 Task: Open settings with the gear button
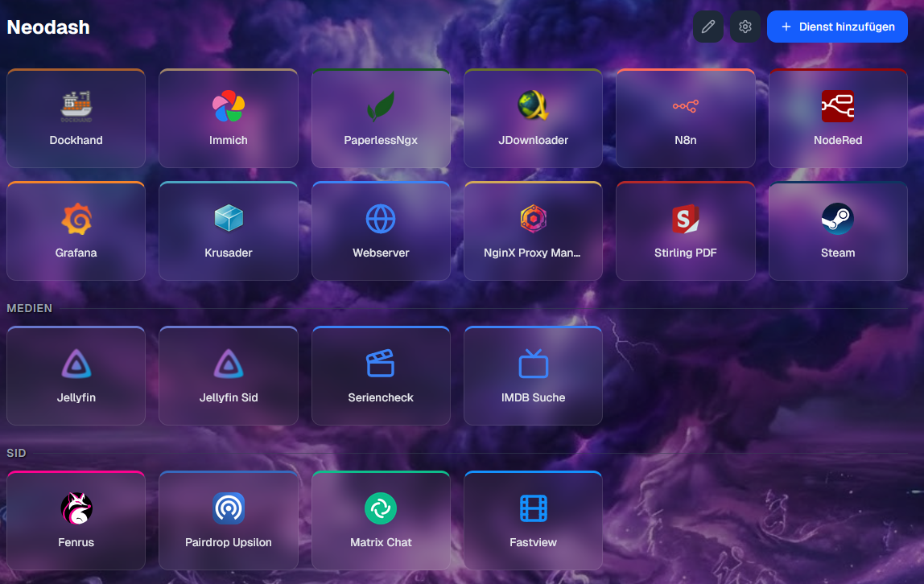coord(745,27)
